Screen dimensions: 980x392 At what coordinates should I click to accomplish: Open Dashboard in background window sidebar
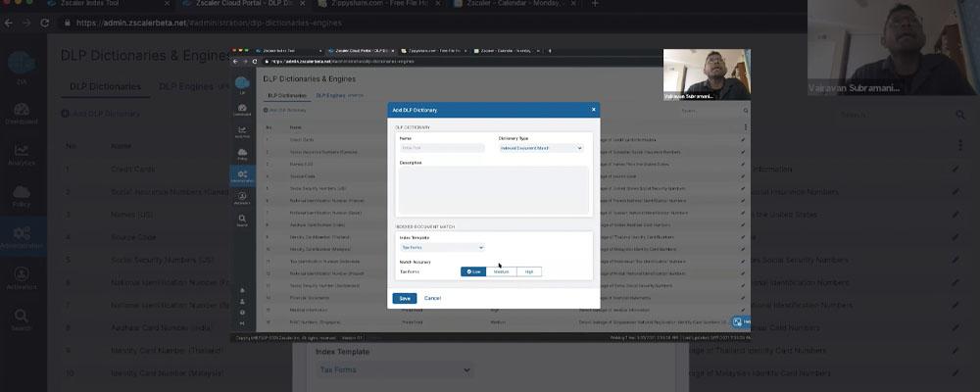point(22,114)
